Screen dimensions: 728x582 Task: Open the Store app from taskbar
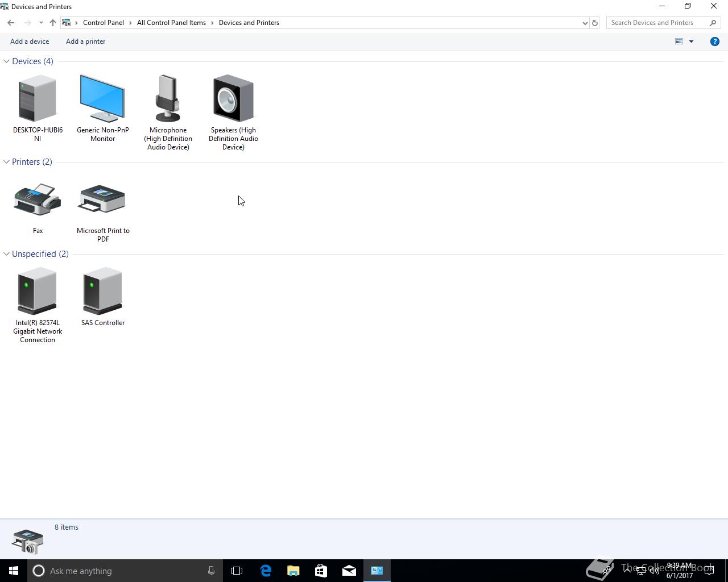(321, 571)
